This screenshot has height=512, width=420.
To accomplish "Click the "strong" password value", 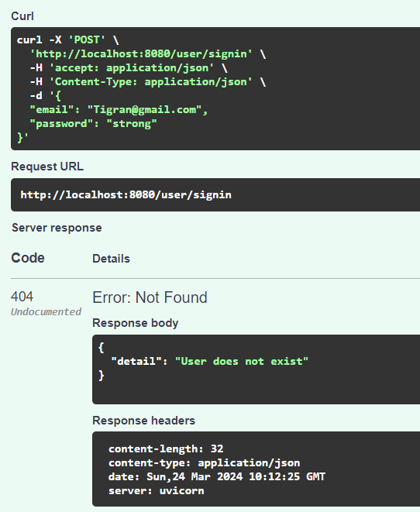I will [132, 124].
